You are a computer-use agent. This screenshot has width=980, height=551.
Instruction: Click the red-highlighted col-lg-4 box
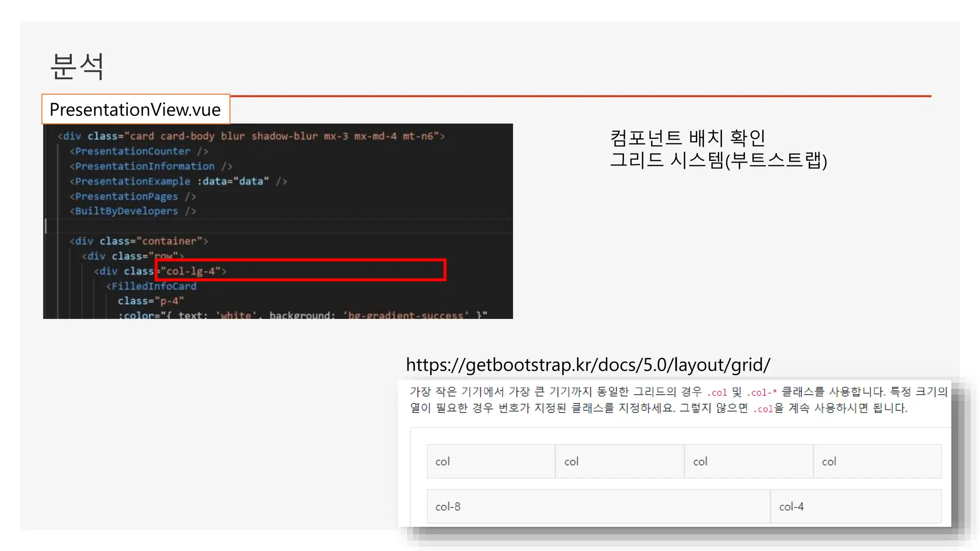301,270
